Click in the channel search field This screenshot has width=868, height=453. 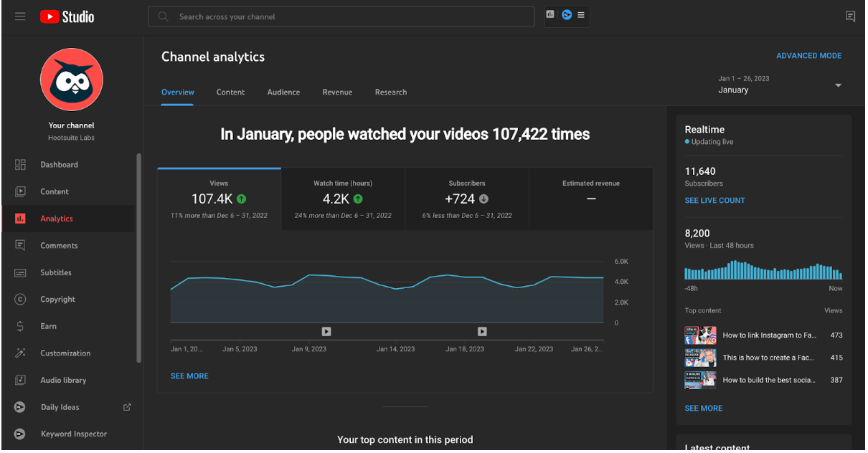point(341,16)
